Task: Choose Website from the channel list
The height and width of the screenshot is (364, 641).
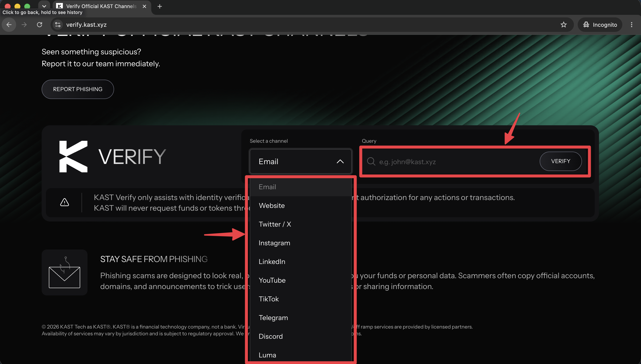Action: [301, 206]
